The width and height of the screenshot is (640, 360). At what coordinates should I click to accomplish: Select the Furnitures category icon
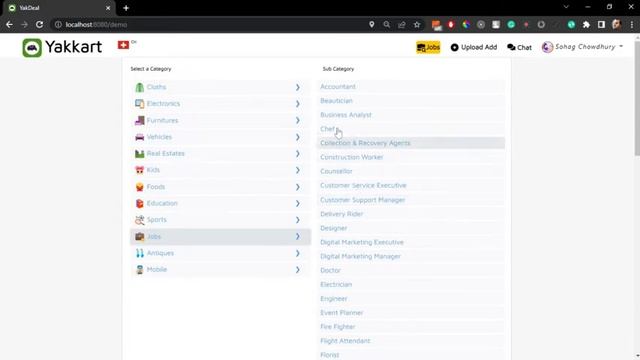[x=140, y=120]
